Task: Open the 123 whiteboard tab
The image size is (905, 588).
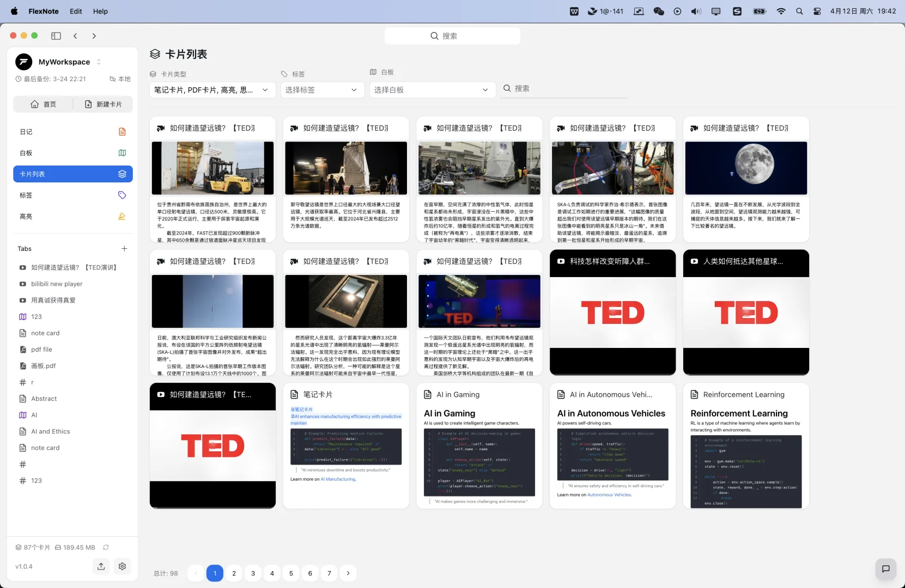Action: (73, 316)
